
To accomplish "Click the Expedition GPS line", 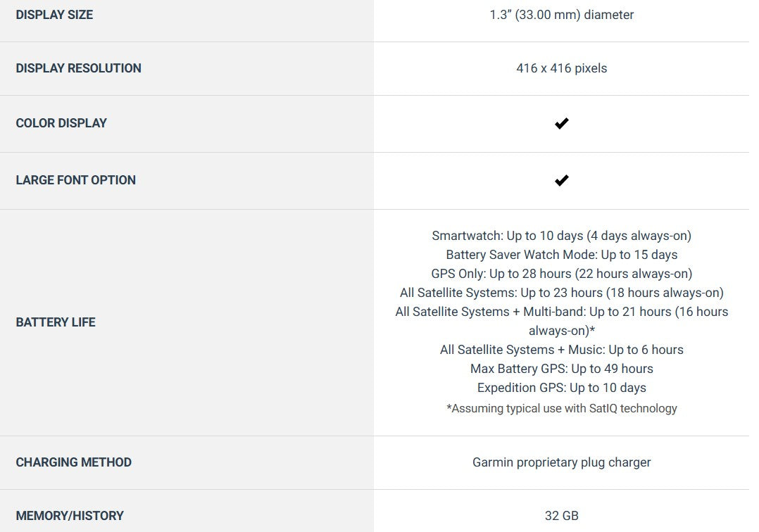I will [x=561, y=388].
